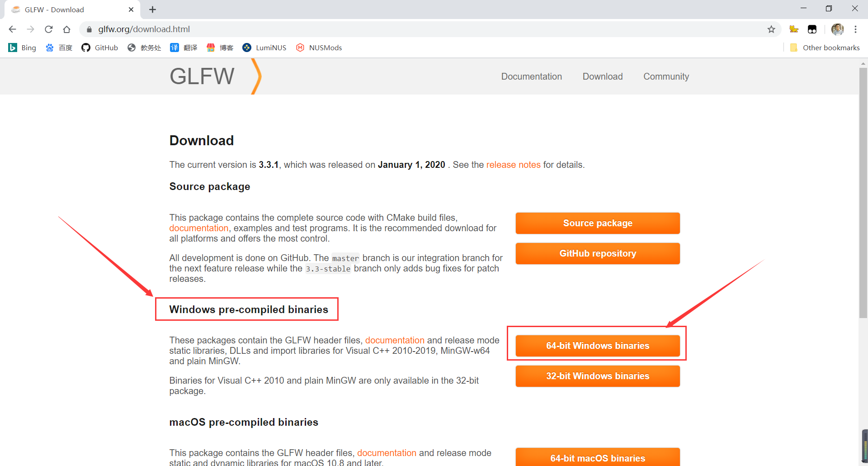This screenshot has height=466, width=868.
Task: Bookmark this page with the star icon
Action: pyautogui.click(x=771, y=29)
